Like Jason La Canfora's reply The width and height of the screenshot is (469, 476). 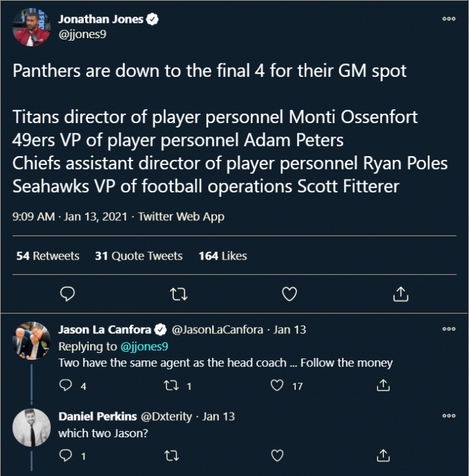click(x=277, y=385)
